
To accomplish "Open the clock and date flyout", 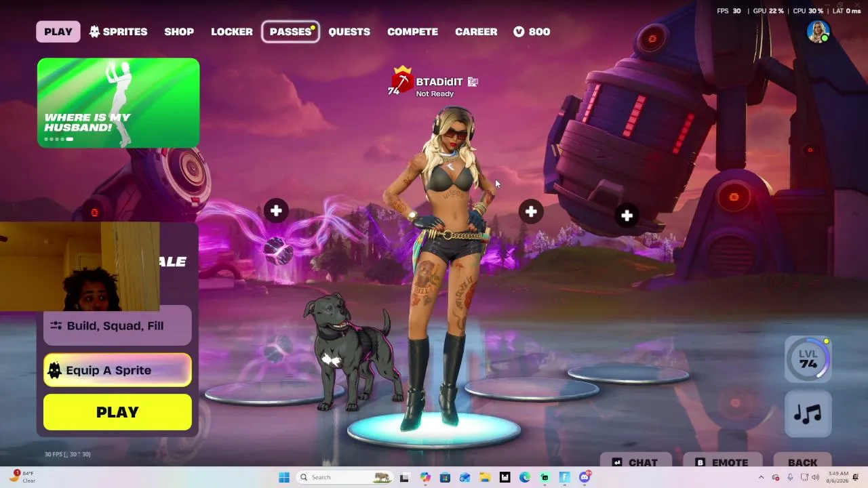I will tap(836, 477).
